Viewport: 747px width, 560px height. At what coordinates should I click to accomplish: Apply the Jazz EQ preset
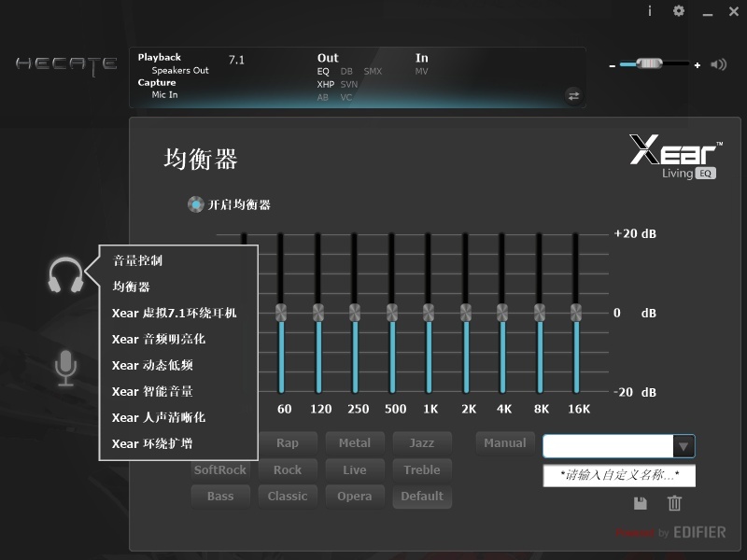pos(422,443)
